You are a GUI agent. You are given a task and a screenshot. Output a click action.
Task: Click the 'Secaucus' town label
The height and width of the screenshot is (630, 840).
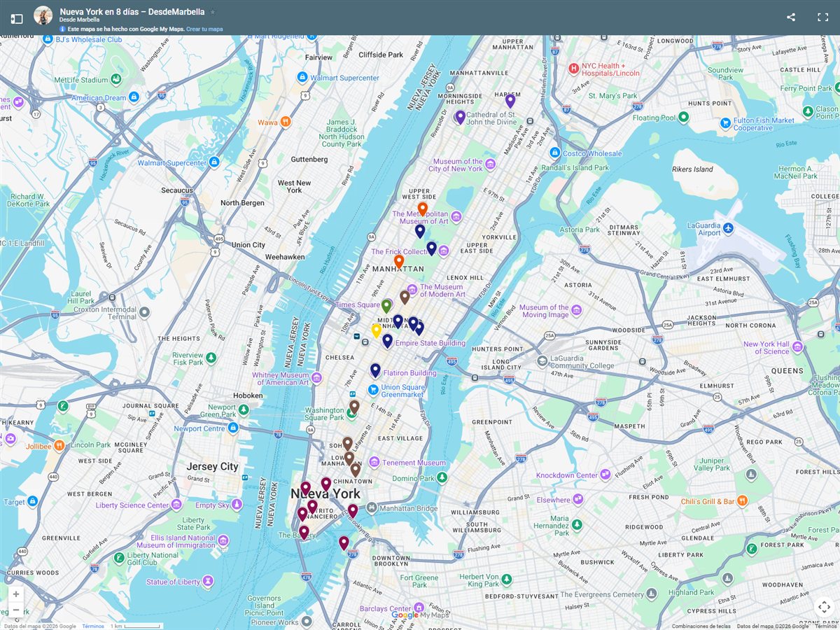176,190
